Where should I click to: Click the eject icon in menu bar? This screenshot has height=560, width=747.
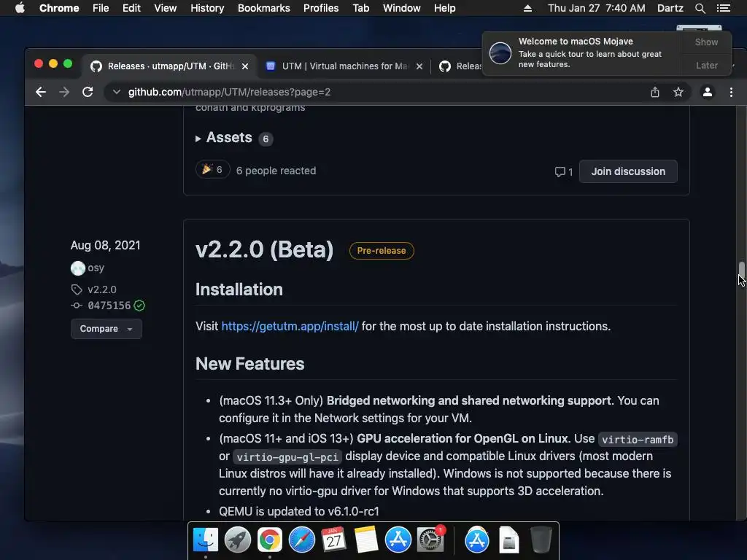coord(527,8)
